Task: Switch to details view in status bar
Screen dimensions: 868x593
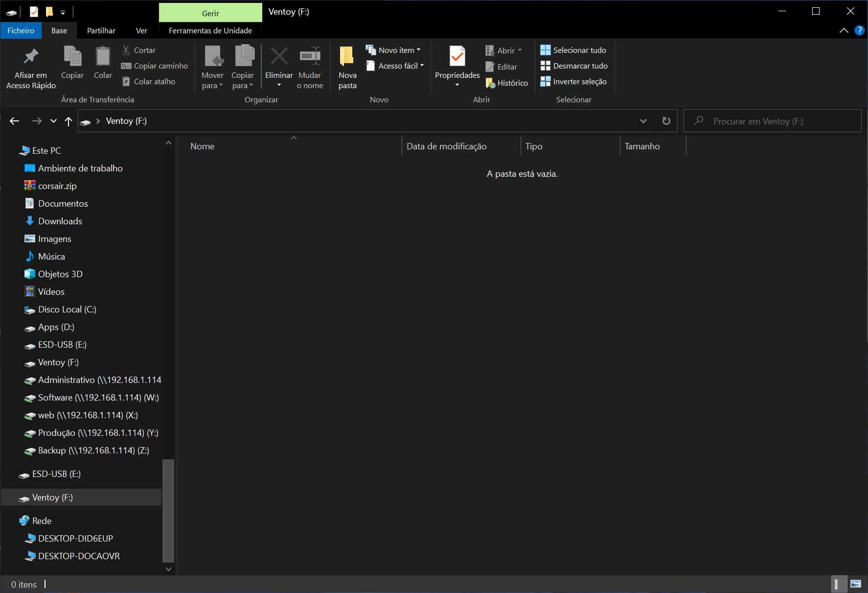Action: tap(837, 584)
